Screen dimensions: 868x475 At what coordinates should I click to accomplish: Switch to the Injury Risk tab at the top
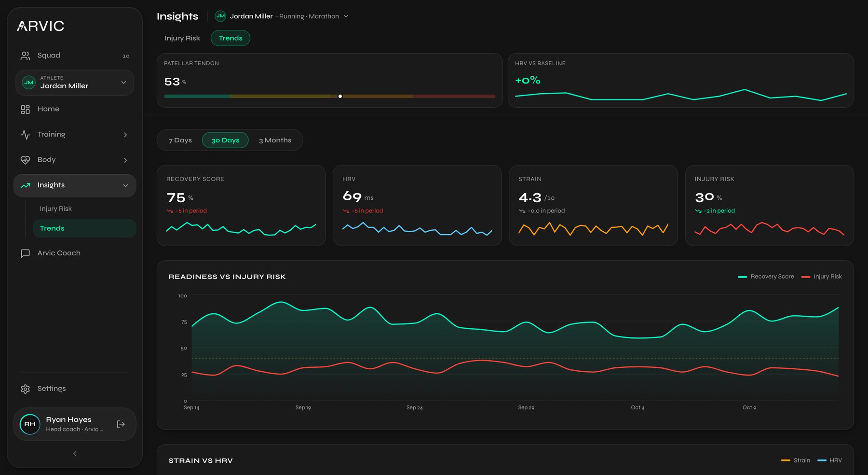182,38
